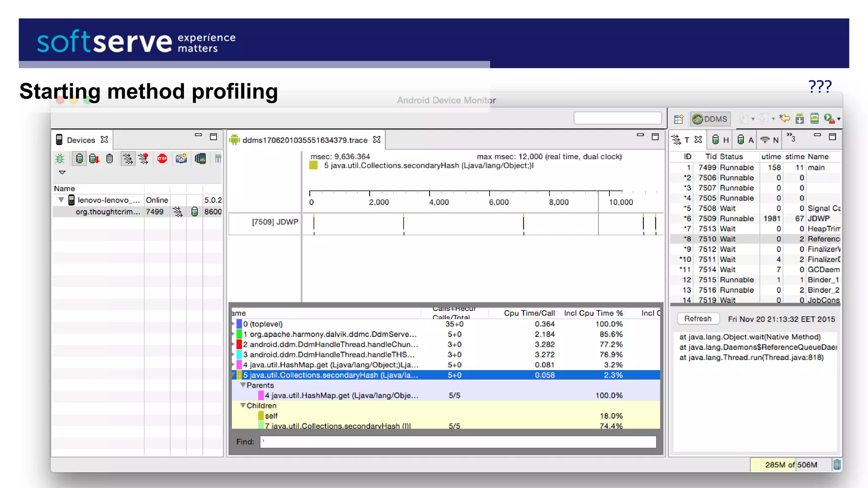Close the ddms trace file tab
Viewport: 868px width, 488px height.
click(x=377, y=139)
